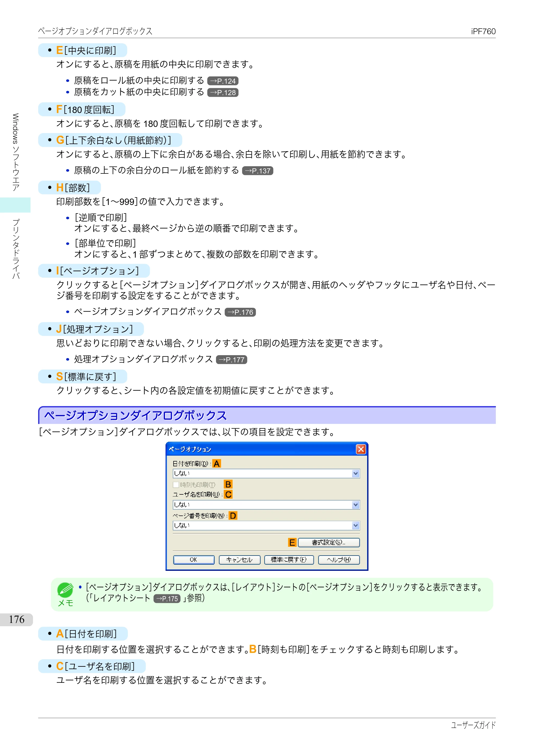Click page number 176 tab
The height and width of the screenshot is (756, 534).
click(17, 620)
